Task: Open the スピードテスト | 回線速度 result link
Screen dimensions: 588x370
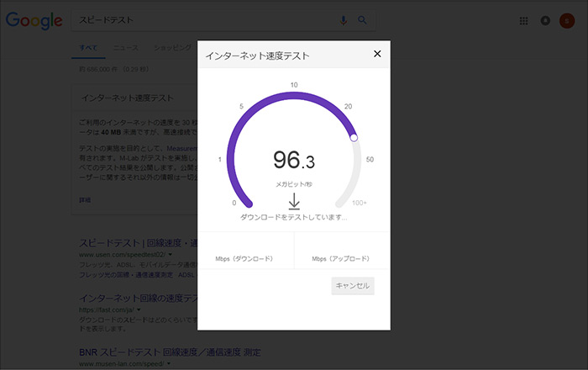Action: (x=138, y=243)
